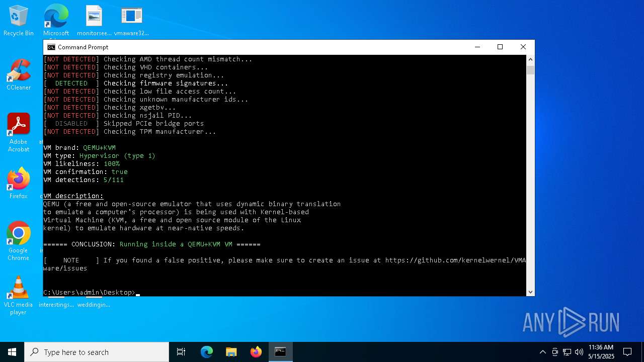Open Edge from the taskbar
Viewport: 644px width, 362px height.
tap(207, 352)
